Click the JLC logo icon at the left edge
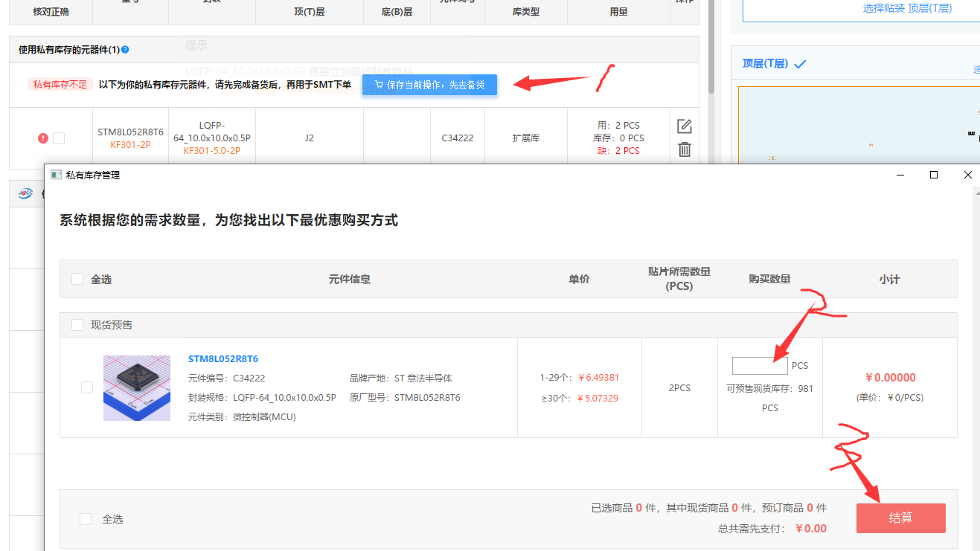 click(x=25, y=194)
